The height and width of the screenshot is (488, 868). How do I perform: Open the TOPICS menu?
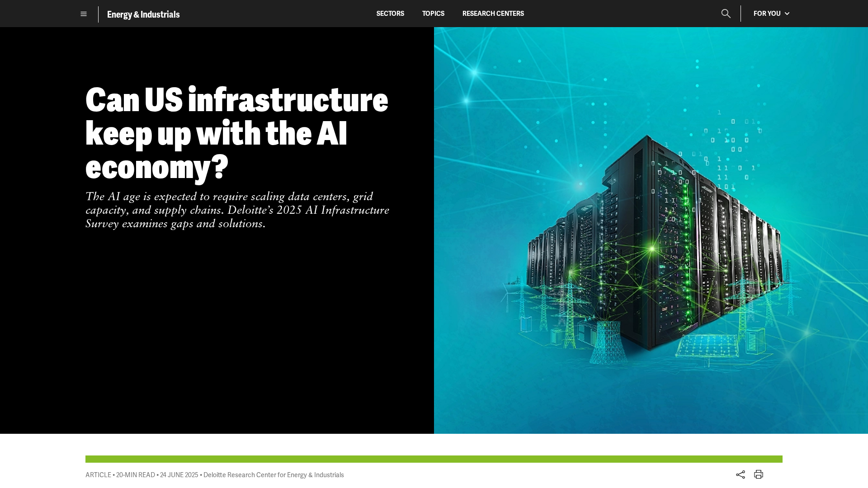[433, 14]
